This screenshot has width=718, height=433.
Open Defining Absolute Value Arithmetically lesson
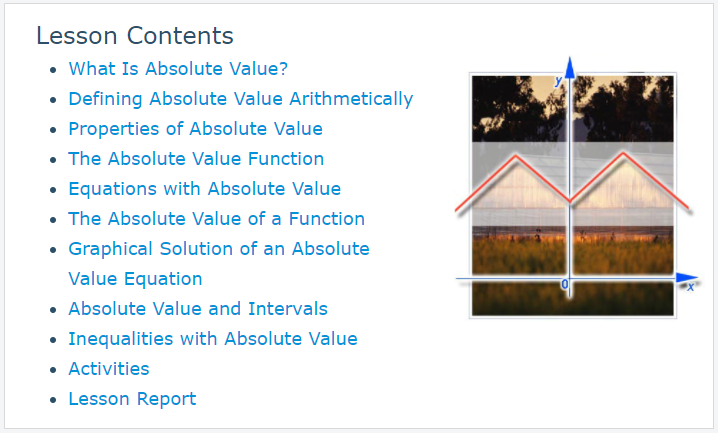pyautogui.click(x=240, y=99)
